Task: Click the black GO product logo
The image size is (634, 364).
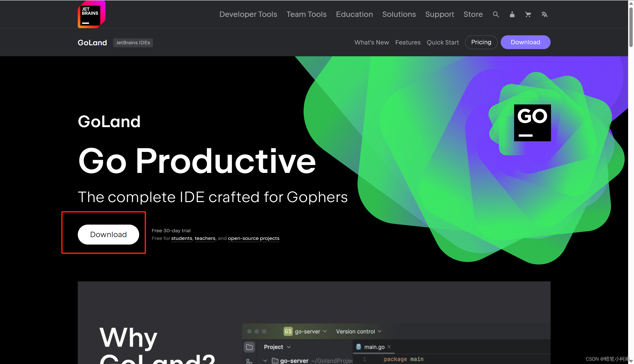Action: click(532, 123)
